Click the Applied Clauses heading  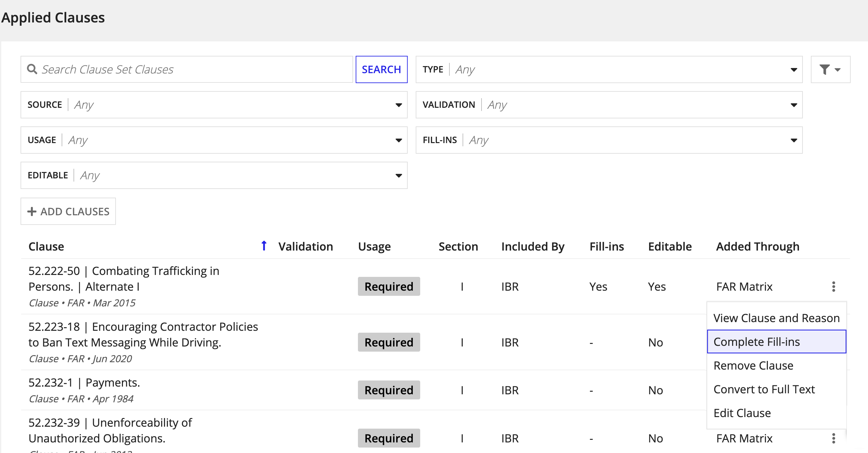tap(53, 18)
